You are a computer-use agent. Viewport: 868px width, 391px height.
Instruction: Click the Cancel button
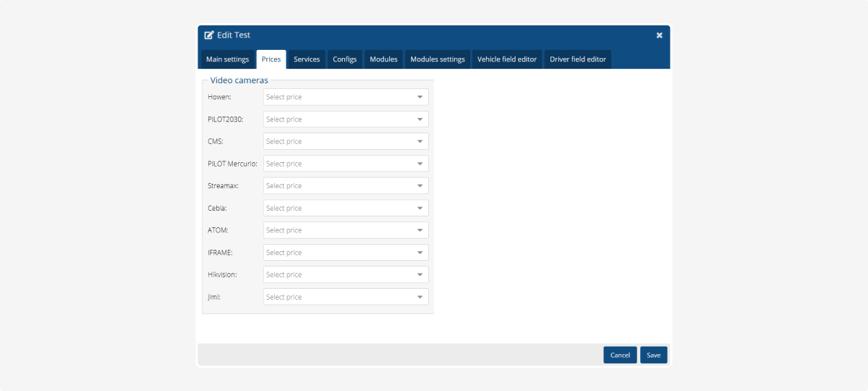pyautogui.click(x=620, y=355)
